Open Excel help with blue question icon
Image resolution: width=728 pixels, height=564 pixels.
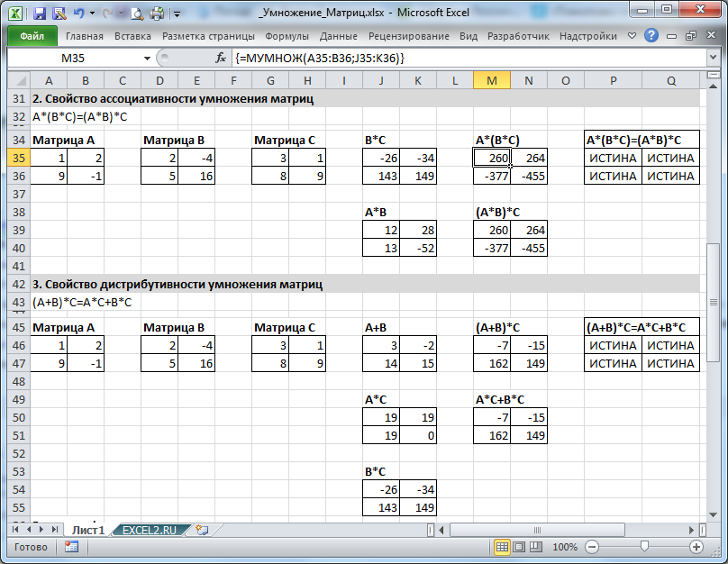(x=651, y=35)
